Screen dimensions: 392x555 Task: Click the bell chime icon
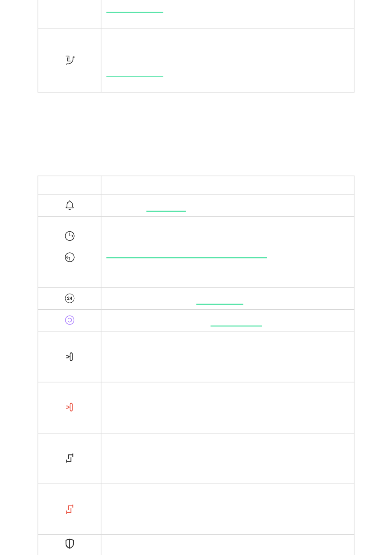tap(70, 205)
